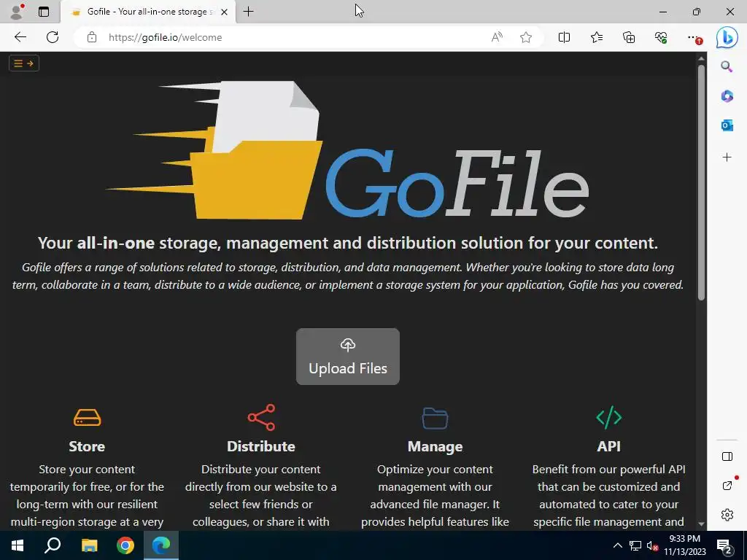Click muted volume tray icon

click(x=652, y=545)
